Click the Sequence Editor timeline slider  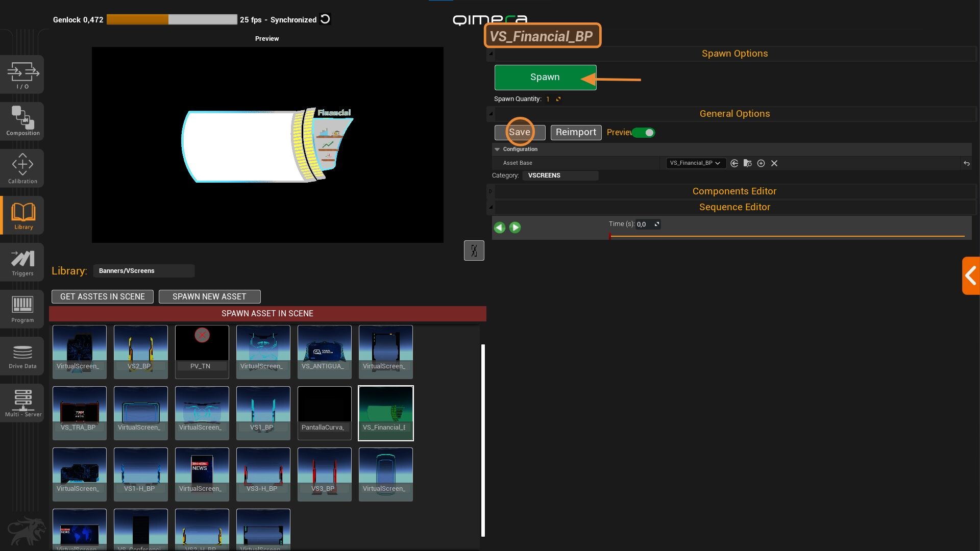coord(786,236)
